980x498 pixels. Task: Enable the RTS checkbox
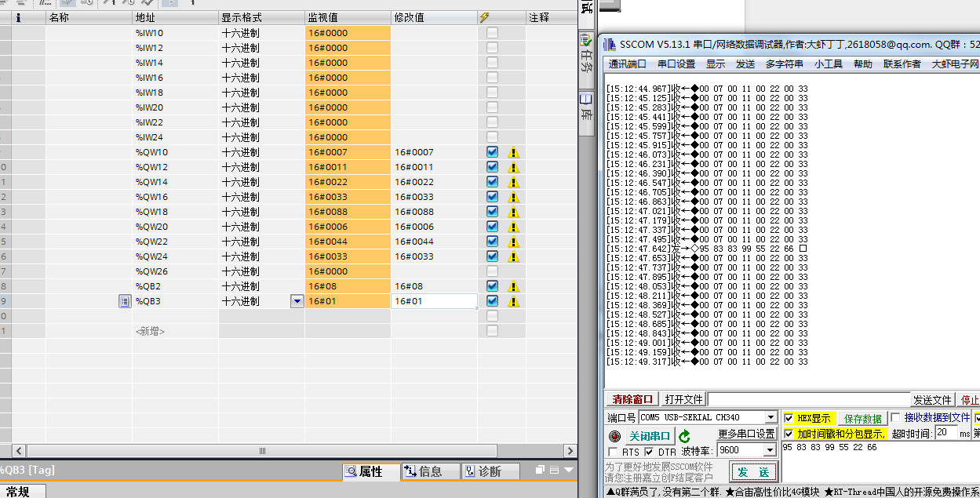(x=614, y=452)
